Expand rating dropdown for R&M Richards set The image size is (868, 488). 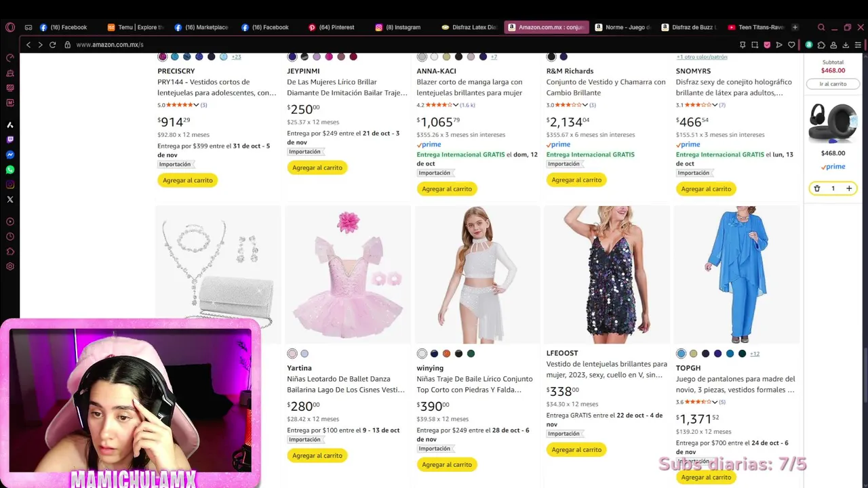585,105
